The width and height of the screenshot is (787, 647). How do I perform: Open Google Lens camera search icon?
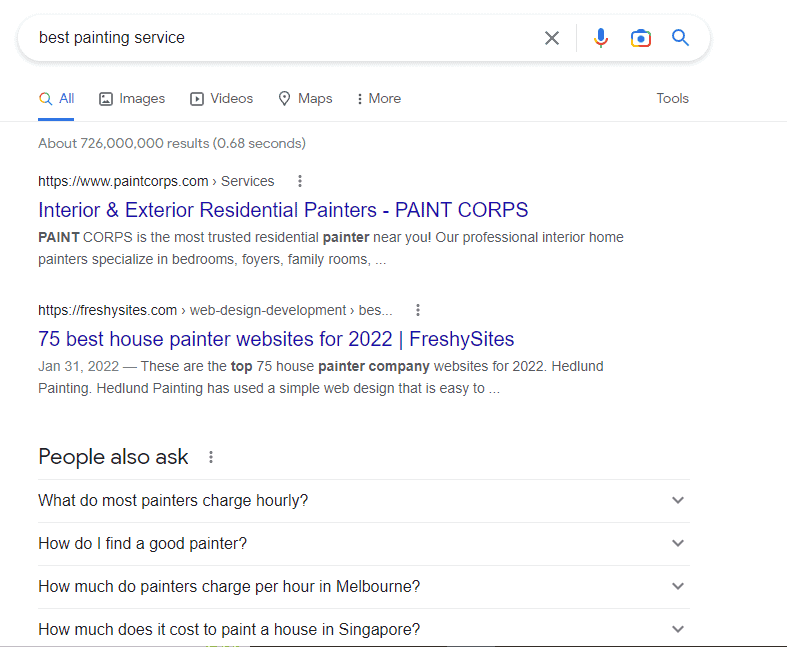[640, 38]
